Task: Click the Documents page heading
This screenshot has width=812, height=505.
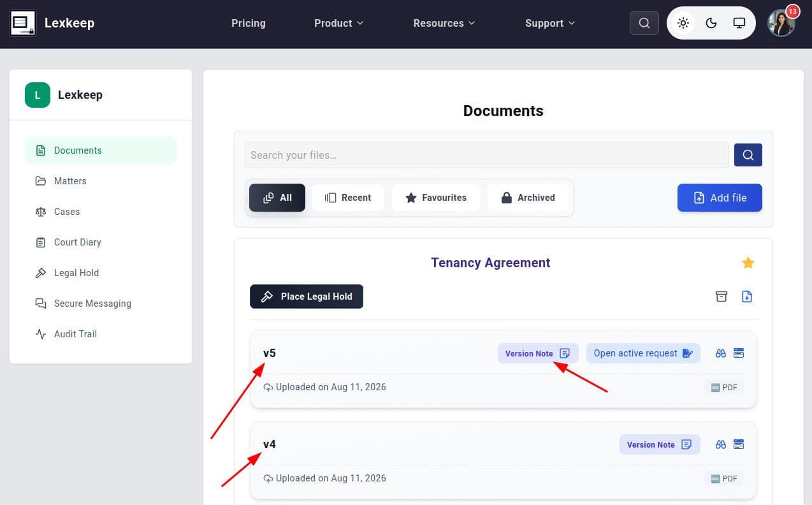Action: pos(504,111)
